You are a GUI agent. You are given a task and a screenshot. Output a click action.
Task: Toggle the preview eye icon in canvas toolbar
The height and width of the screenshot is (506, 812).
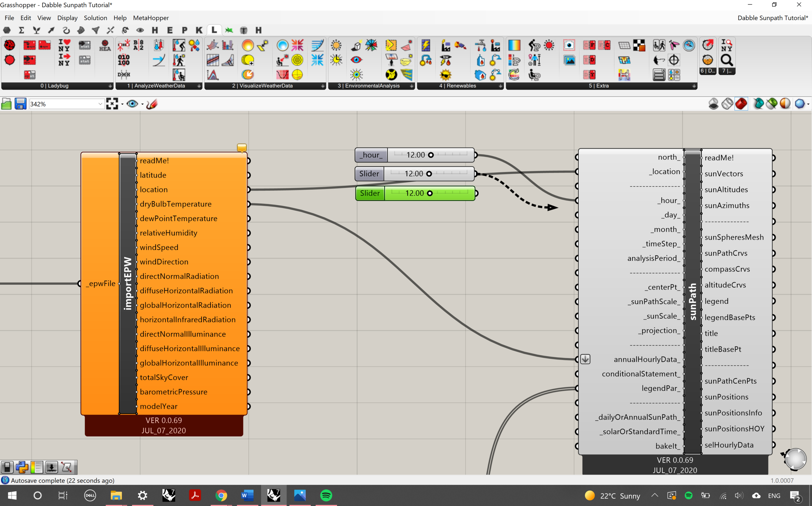pyautogui.click(x=132, y=104)
